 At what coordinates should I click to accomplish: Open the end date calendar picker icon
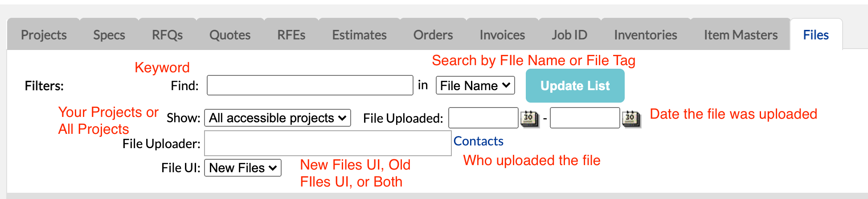631,118
